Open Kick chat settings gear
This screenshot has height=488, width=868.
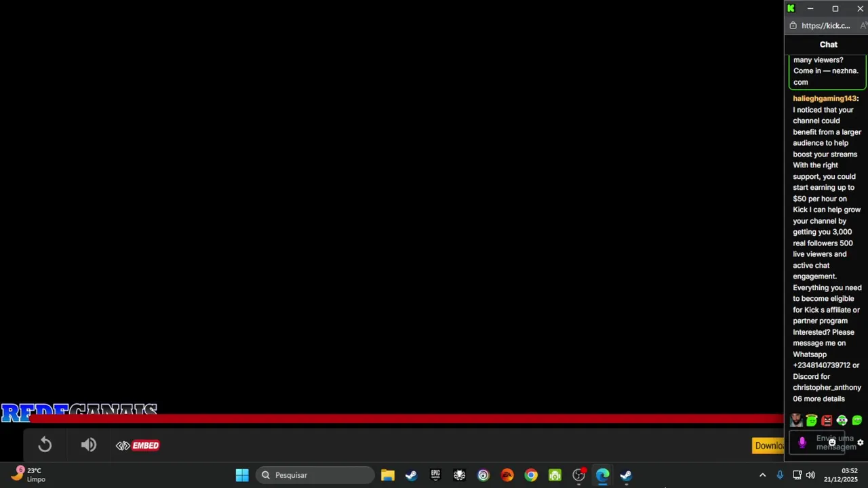click(x=861, y=443)
